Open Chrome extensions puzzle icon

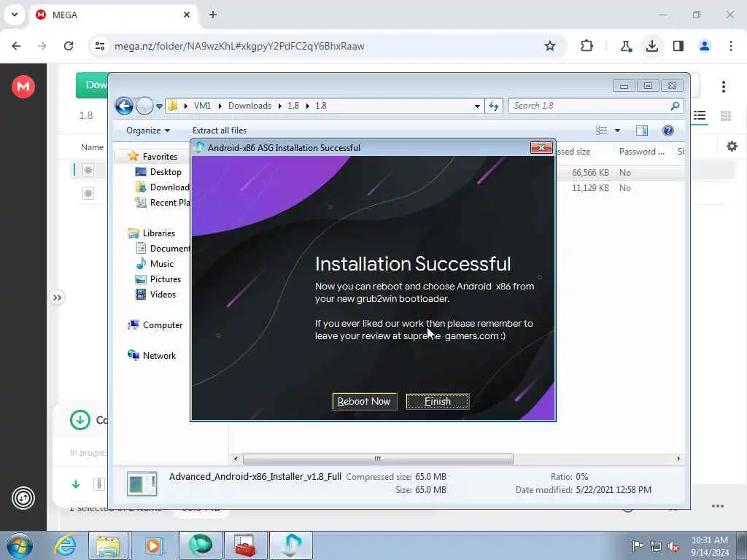coord(587,46)
